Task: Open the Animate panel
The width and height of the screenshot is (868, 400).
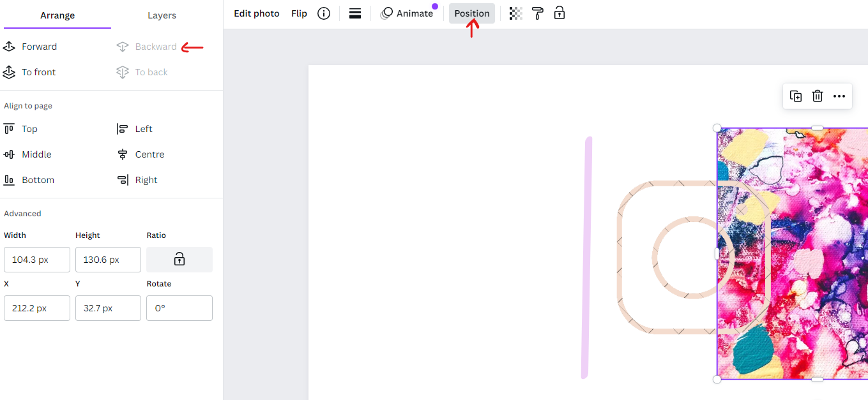Action: (x=407, y=13)
